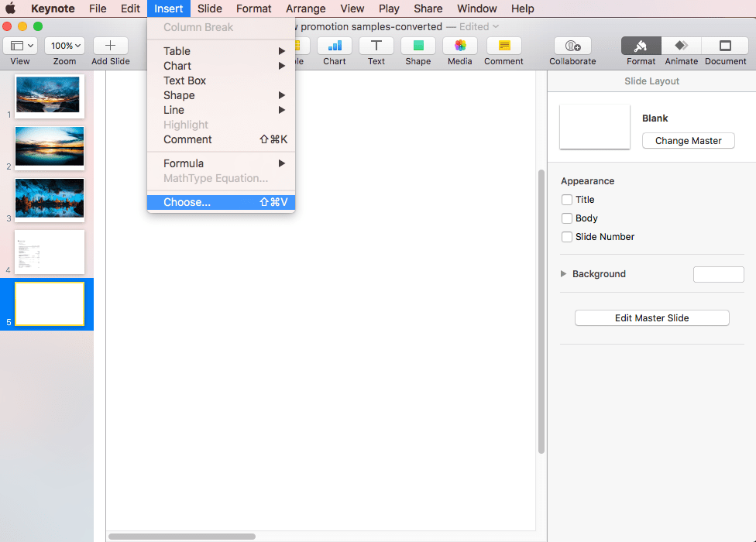Open the Animate inspector
This screenshot has height=542, width=756.
point(681,46)
